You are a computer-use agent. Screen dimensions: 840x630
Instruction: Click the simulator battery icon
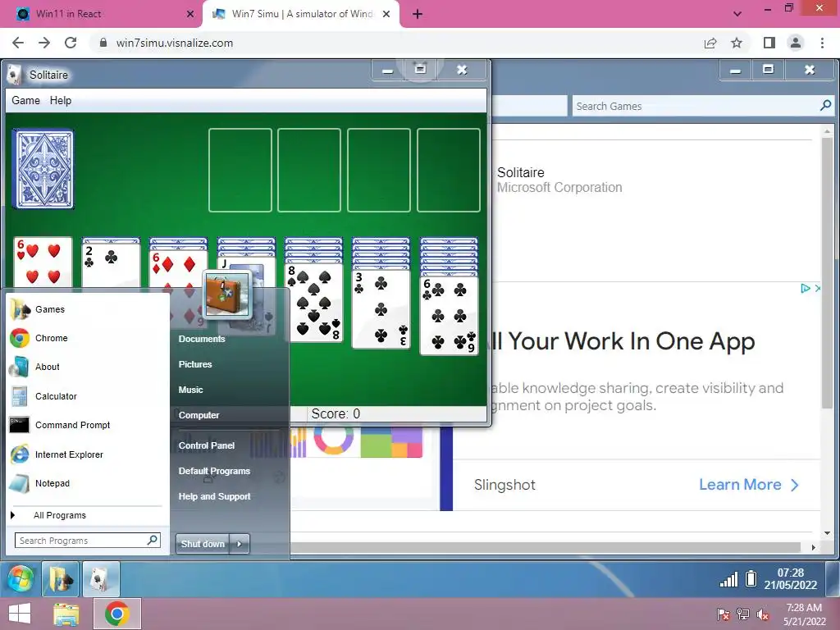pos(751,579)
